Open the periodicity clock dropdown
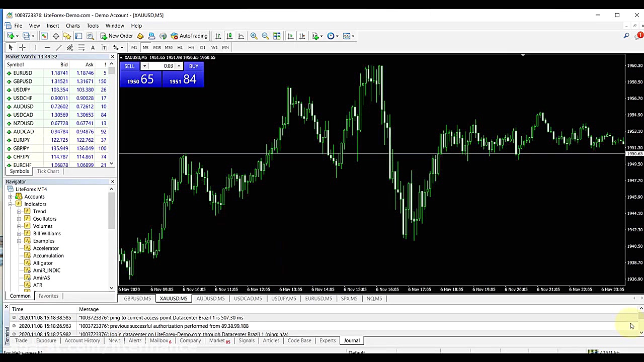This screenshot has width=644, height=362. [x=333, y=36]
